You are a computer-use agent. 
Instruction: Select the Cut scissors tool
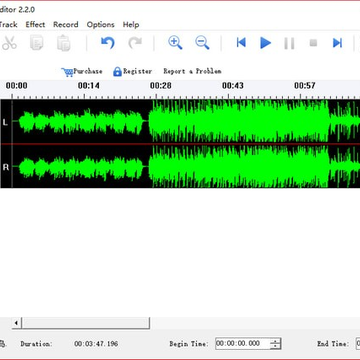[9, 43]
